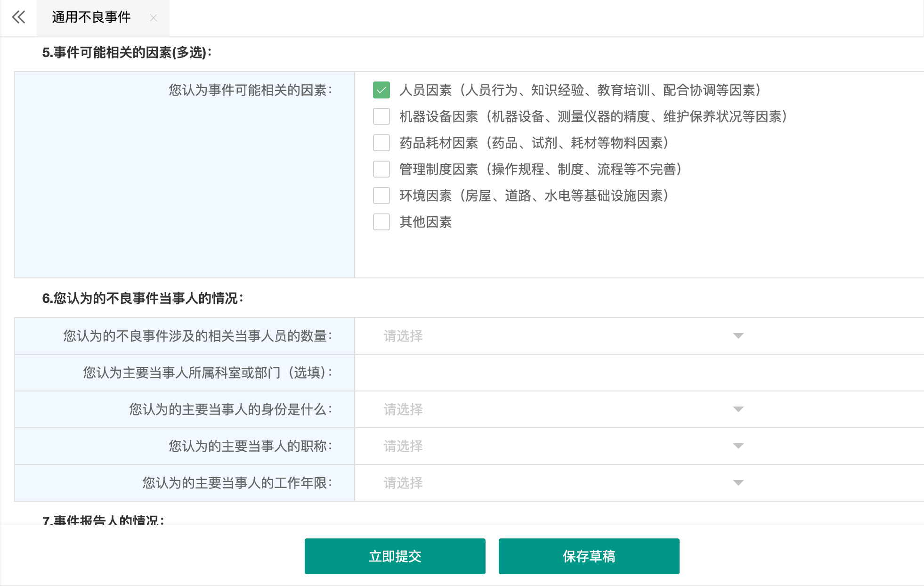Click 保存草稿 to save a draft

(x=589, y=556)
